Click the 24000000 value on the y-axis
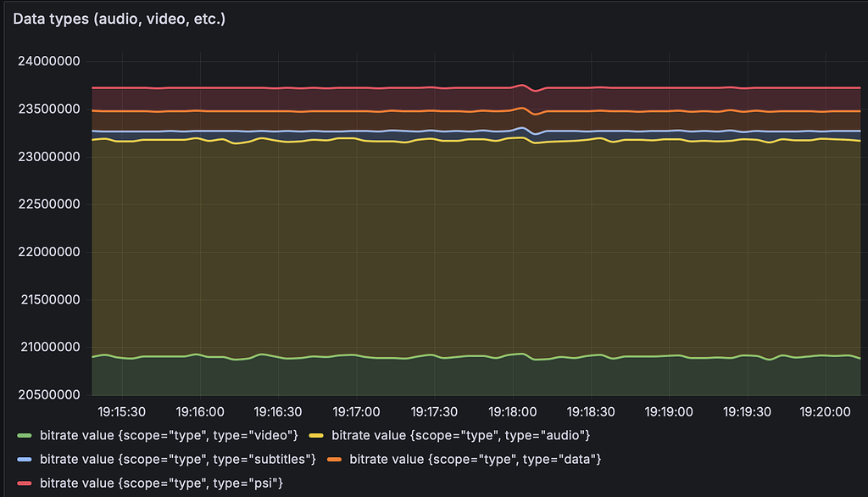The image size is (868, 497). (x=47, y=61)
